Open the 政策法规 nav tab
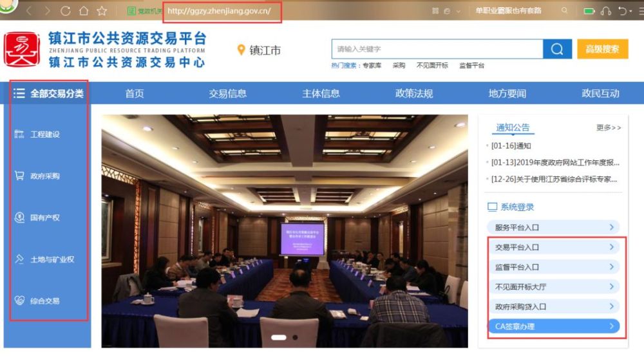The height and width of the screenshot is (363, 644). (x=414, y=93)
